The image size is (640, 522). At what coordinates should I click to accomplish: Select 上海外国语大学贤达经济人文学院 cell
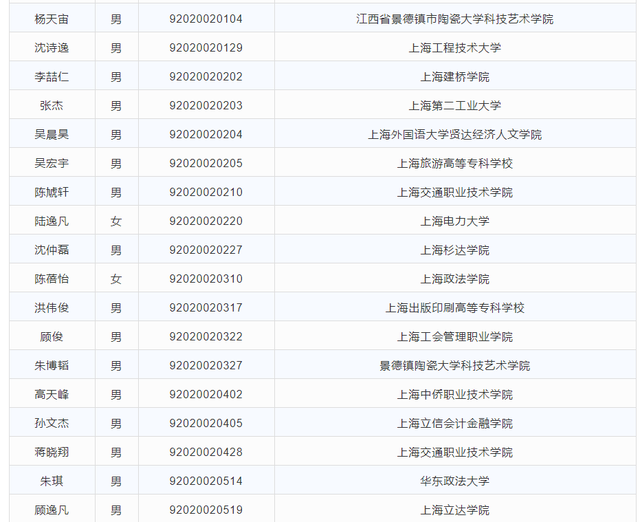pos(455,135)
